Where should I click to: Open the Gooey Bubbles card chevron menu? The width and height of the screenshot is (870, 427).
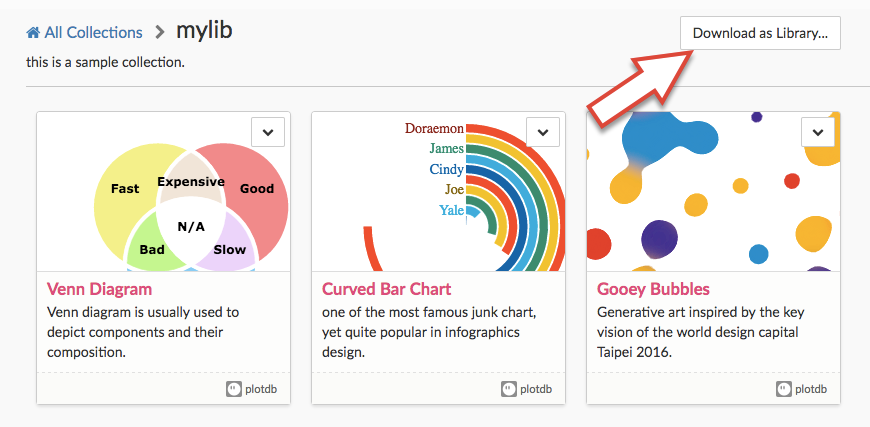coord(818,133)
